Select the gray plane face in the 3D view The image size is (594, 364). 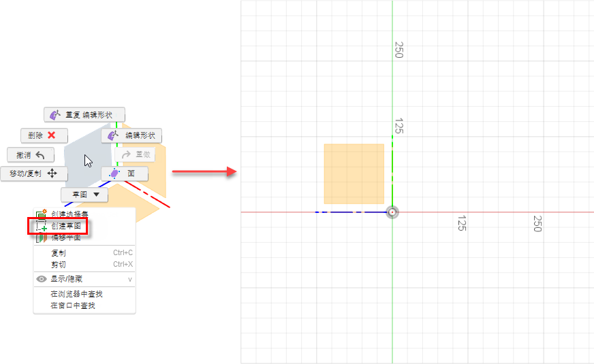click(88, 155)
